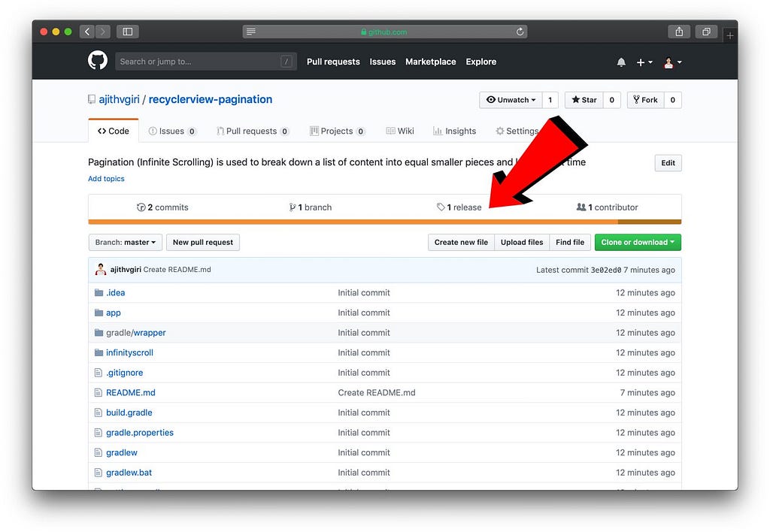Viewport: 770px width, 532px height.
Task: Open the infinityscroll folder
Action: (x=129, y=353)
